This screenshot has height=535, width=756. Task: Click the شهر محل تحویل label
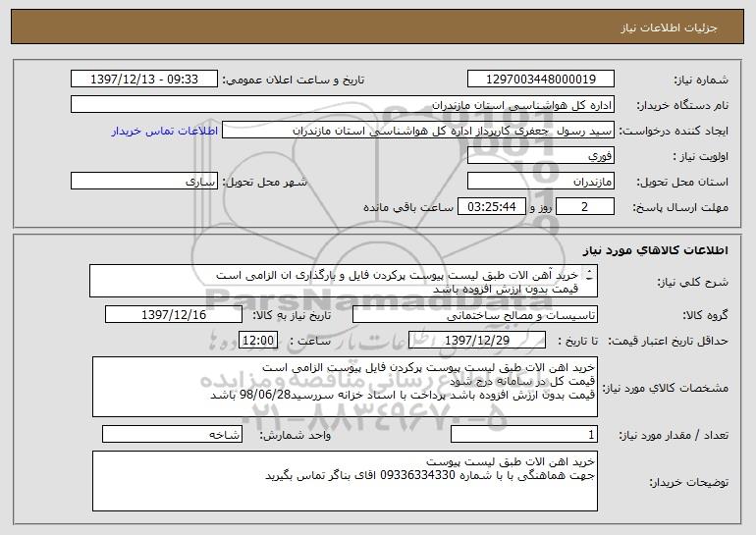pos(264,183)
